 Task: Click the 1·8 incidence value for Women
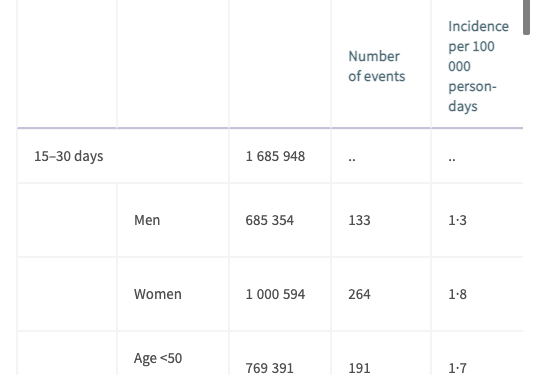point(457,294)
